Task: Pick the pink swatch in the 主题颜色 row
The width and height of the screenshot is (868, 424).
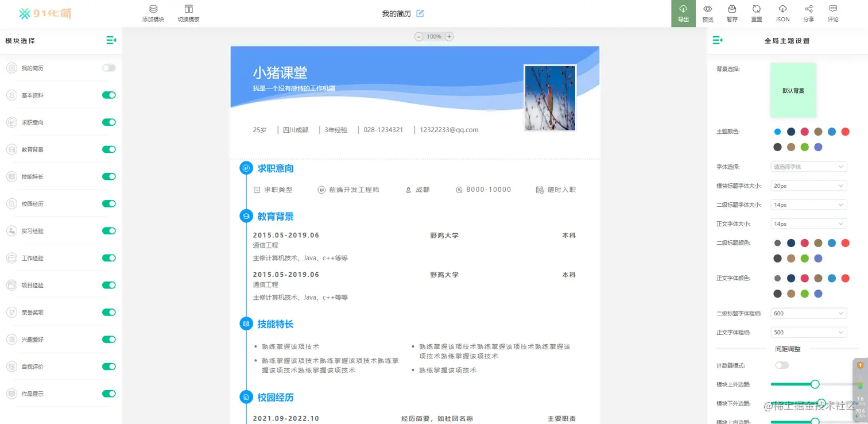Action: (x=805, y=132)
